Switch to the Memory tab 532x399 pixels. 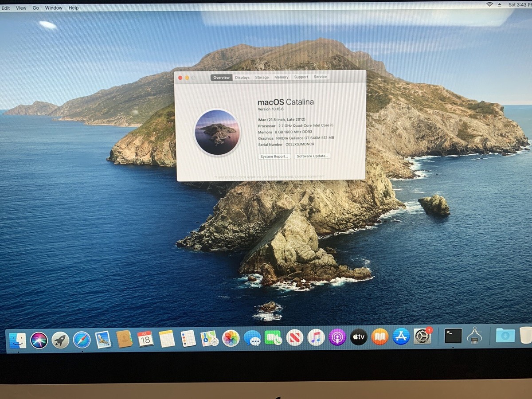point(282,77)
